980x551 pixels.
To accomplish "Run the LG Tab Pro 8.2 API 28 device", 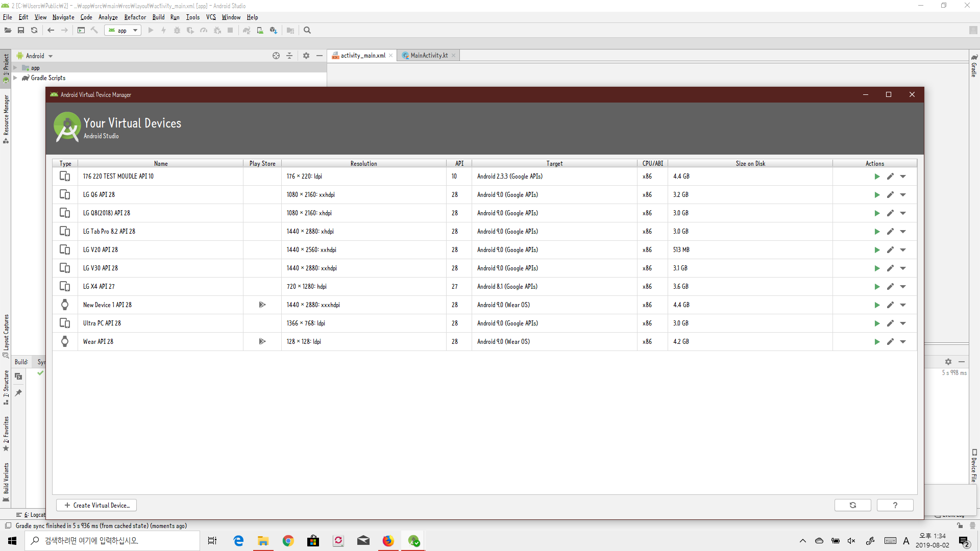I will pos(877,232).
